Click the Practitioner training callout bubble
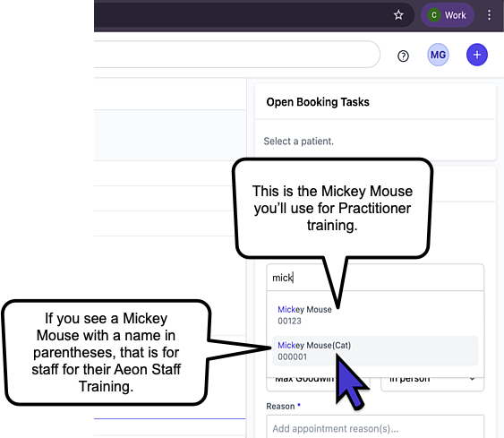This screenshot has height=438, width=504. (332, 208)
